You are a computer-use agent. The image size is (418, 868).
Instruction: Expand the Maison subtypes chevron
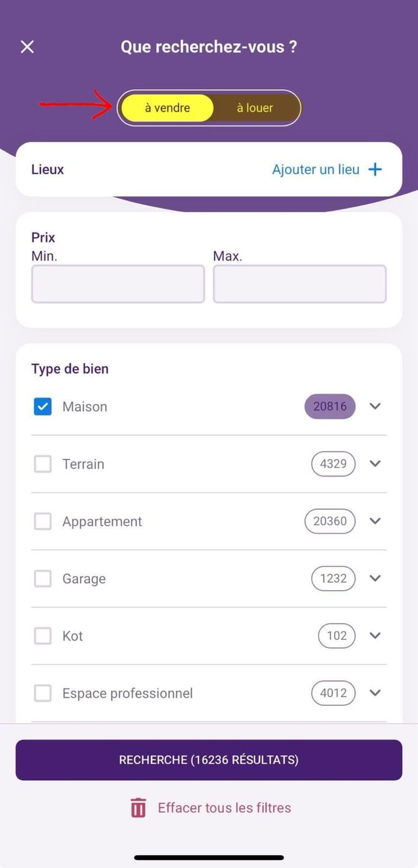tap(375, 407)
